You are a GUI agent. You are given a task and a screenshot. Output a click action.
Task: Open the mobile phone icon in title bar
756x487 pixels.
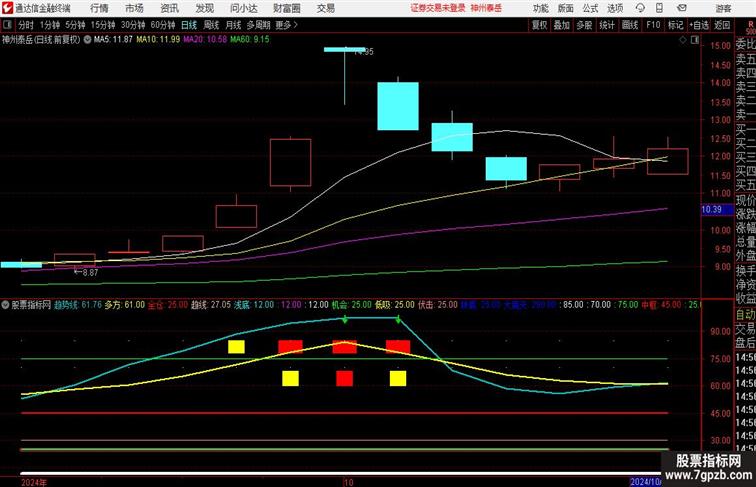coord(659,8)
